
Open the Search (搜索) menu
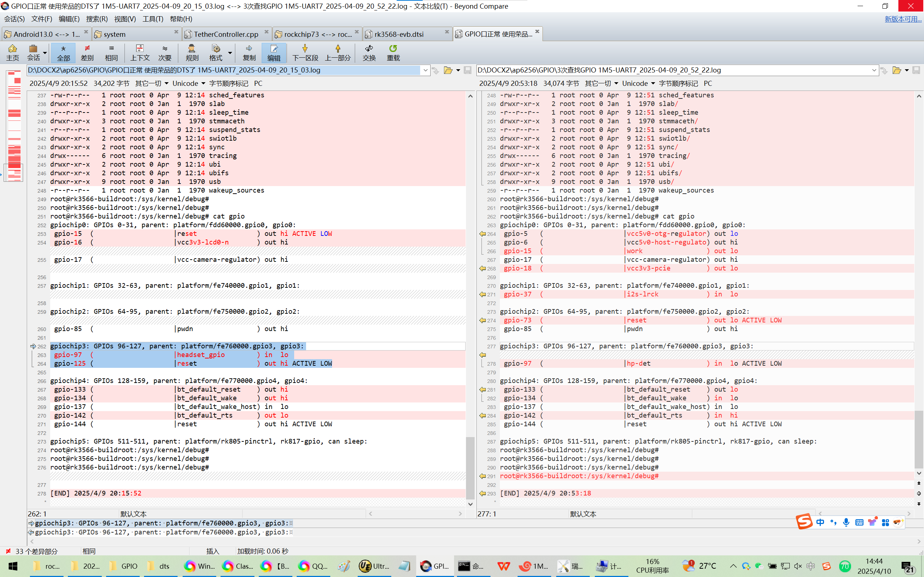click(97, 19)
